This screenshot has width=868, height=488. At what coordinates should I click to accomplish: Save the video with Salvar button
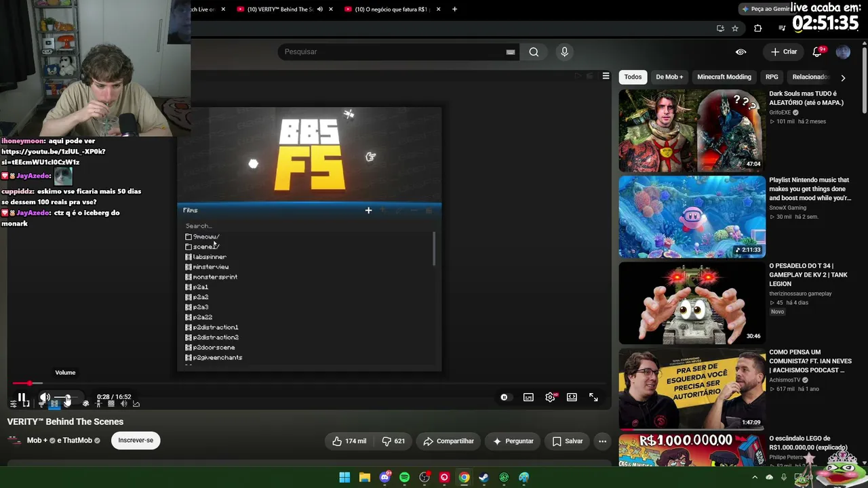pyautogui.click(x=568, y=441)
